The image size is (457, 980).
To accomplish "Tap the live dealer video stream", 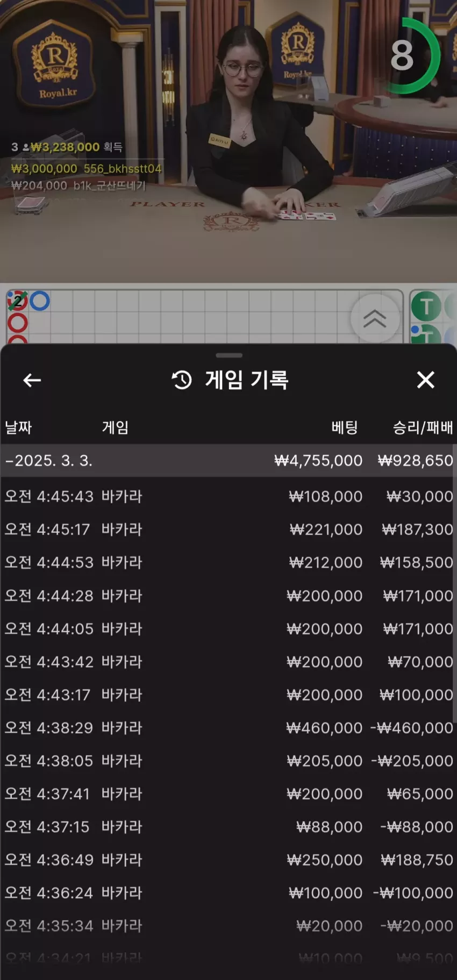I will point(228,141).
